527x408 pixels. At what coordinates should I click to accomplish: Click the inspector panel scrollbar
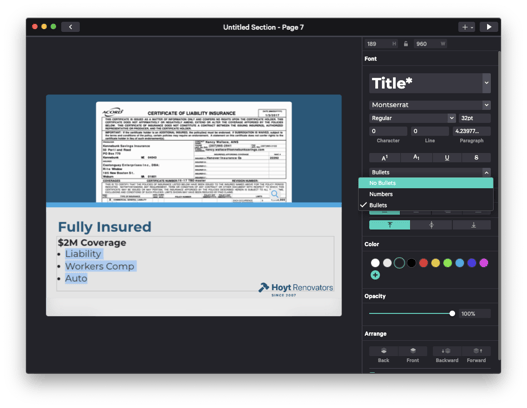tap(499, 205)
